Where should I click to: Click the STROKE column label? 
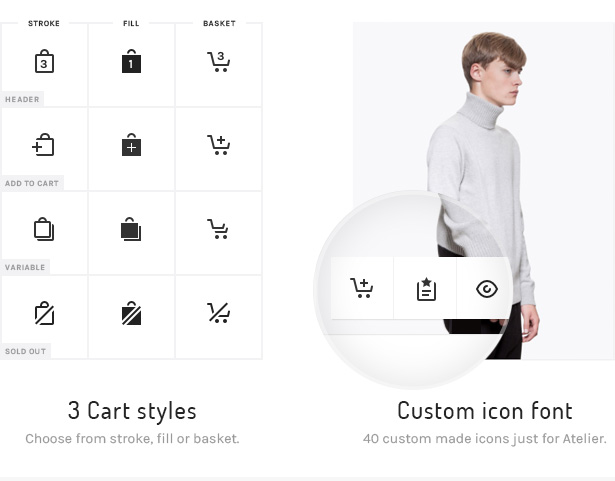(x=44, y=23)
